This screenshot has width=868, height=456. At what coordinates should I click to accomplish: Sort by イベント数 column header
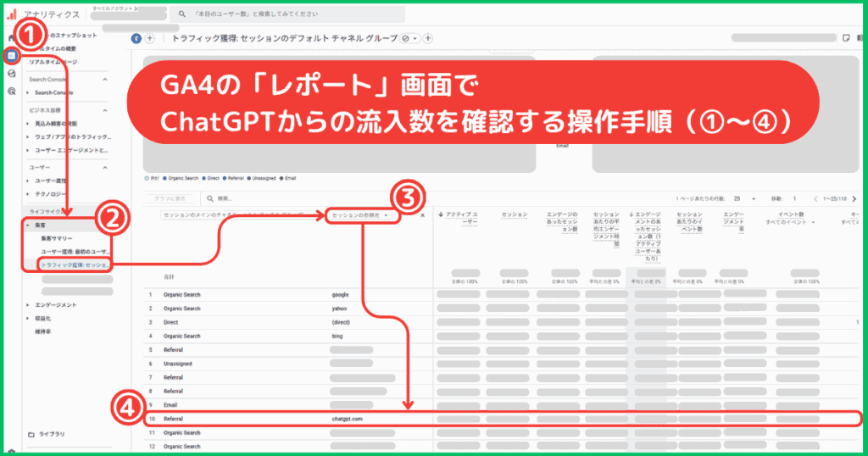791,214
